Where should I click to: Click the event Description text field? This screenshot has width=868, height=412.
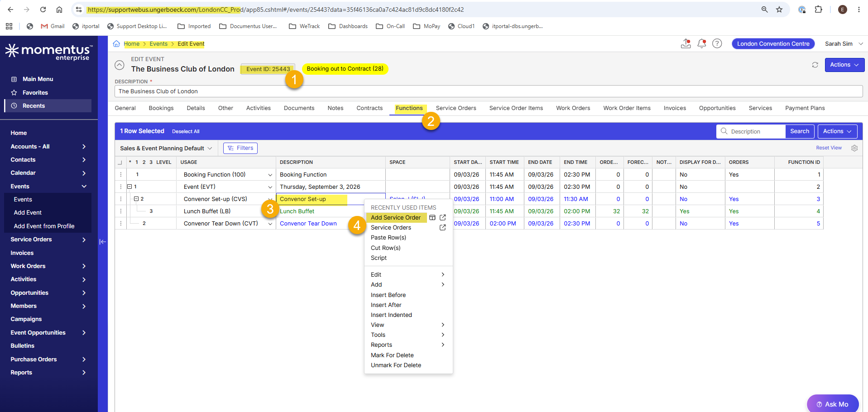click(489, 91)
